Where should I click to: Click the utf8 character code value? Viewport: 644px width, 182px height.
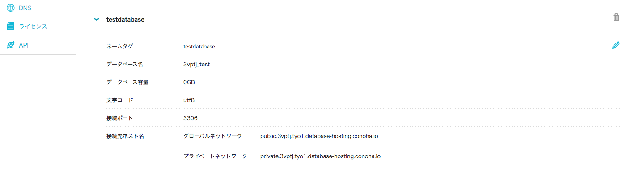[x=189, y=100]
